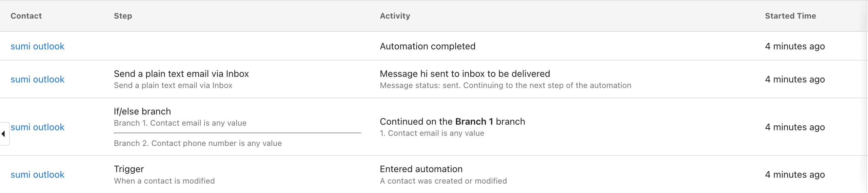Select the Automation completed activity entry
868x193 pixels.
(427, 46)
